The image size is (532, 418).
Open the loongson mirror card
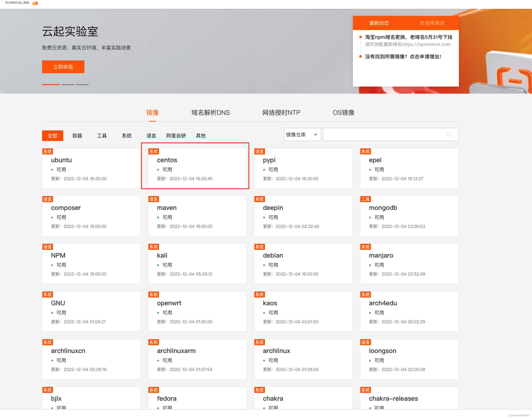click(x=409, y=359)
